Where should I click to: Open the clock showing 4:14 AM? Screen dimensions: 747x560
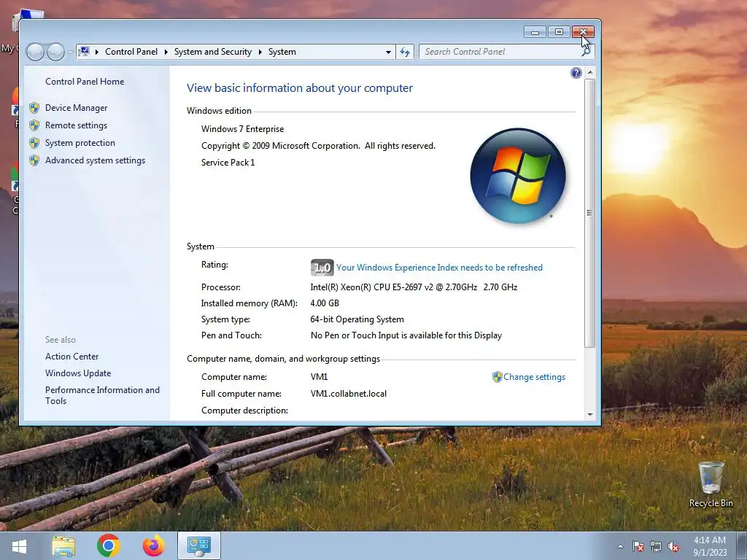[x=709, y=546]
